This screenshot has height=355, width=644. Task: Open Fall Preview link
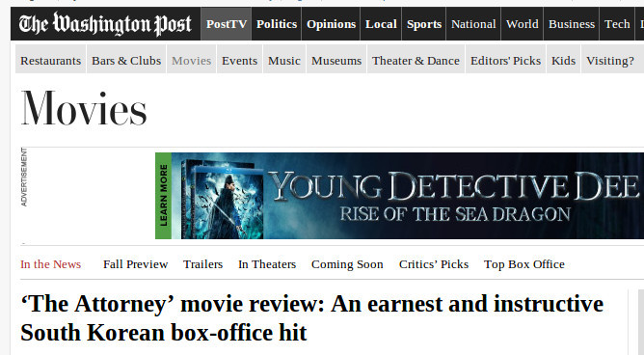coord(136,264)
